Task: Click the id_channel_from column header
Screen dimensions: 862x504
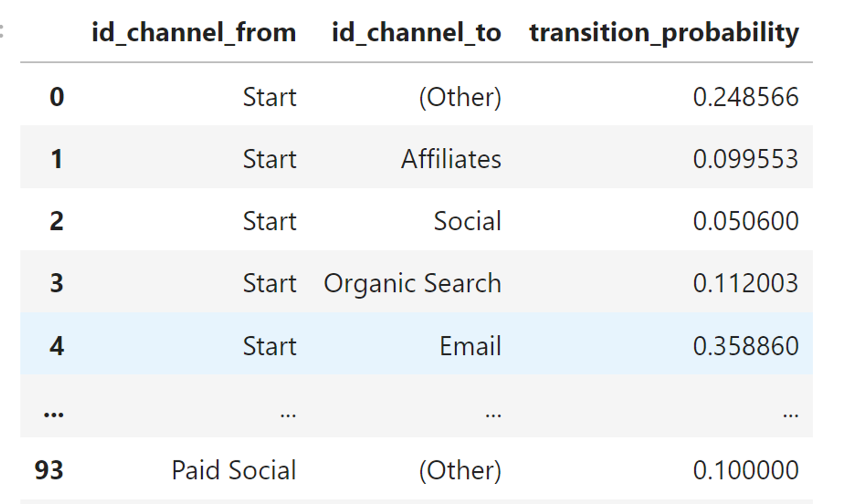Action: tap(194, 33)
